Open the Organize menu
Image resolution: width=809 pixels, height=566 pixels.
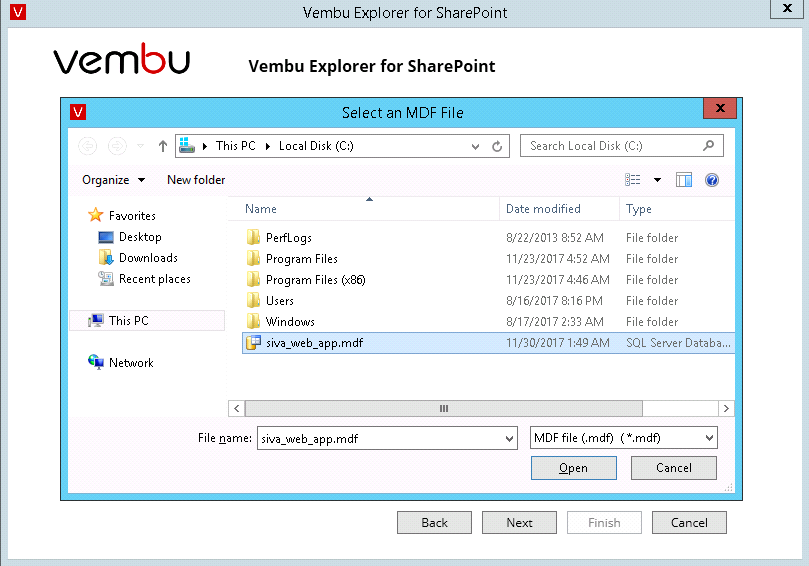coord(114,180)
